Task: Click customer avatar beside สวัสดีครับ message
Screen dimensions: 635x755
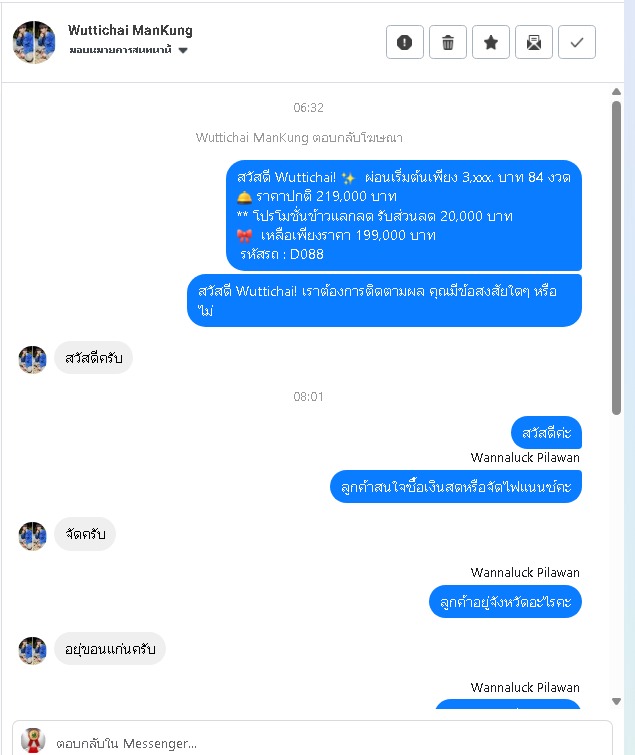Action: (x=33, y=359)
